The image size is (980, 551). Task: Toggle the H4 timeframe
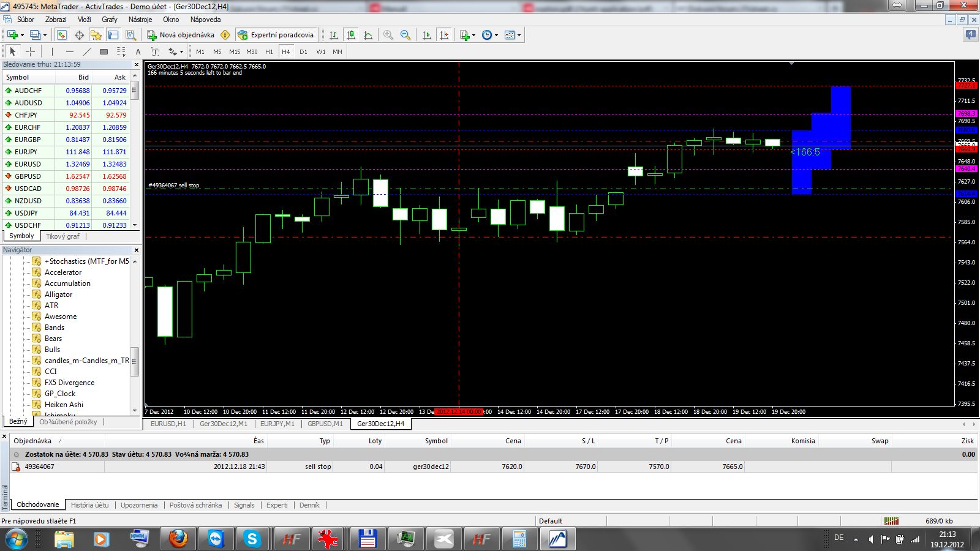286,51
